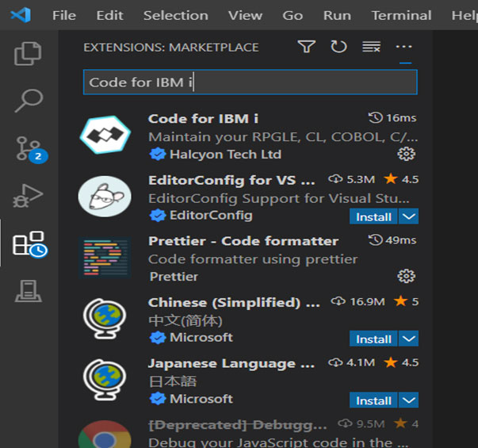Select Code for IBM i extension title
Screen dimensions: 478x448
pyautogui.click(x=204, y=119)
